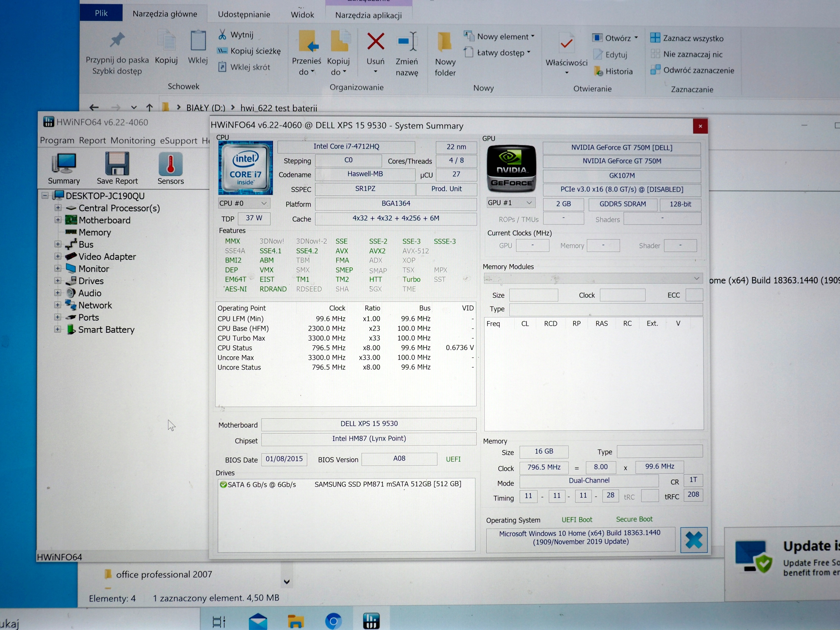The image size is (840, 630).
Task: Click Historia in the Otwieranie group
Action: click(613, 72)
